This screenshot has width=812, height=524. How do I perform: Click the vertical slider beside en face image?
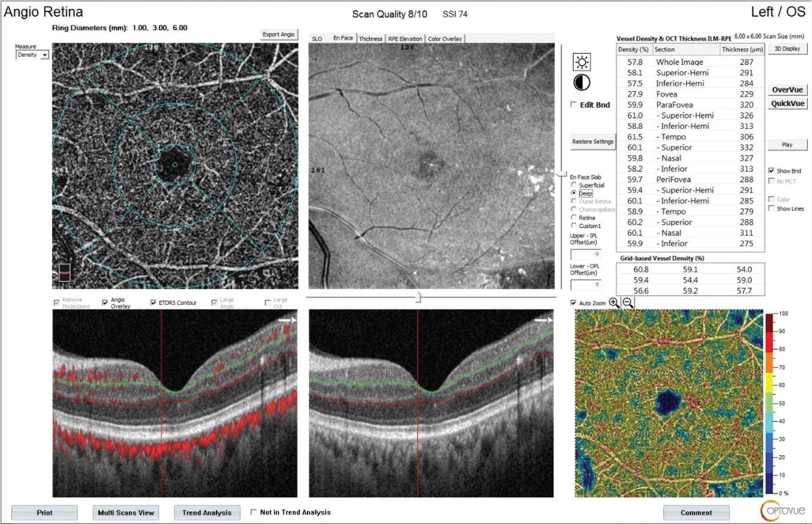coord(561,173)
